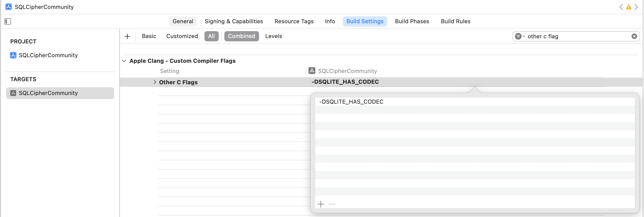Show All build settings
Viewport: 644px width, 217px height.
pyautogui.click(x=211, y=36)
